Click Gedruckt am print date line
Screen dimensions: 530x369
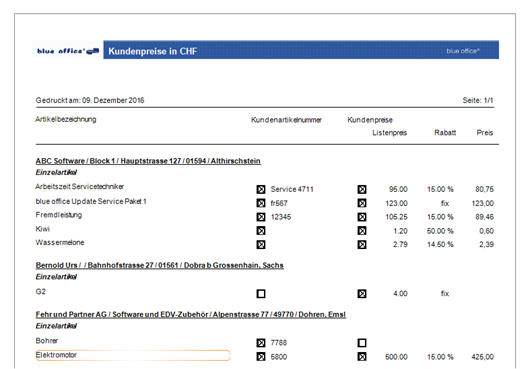[x=90, y=100]
